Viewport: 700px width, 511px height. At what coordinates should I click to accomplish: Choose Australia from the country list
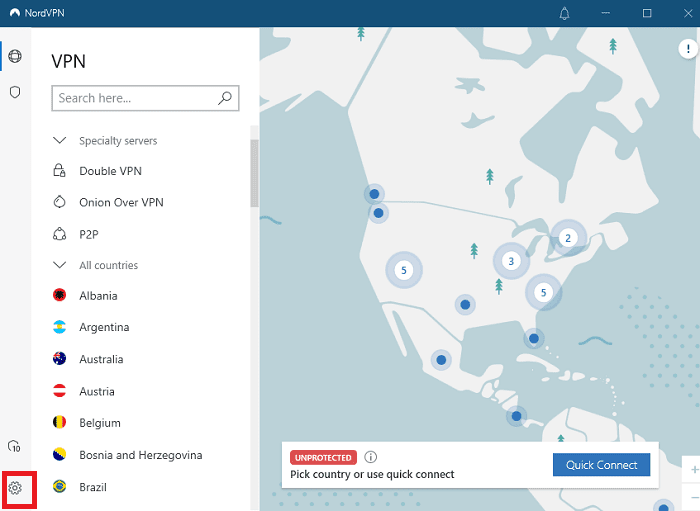tap(101, 359)
